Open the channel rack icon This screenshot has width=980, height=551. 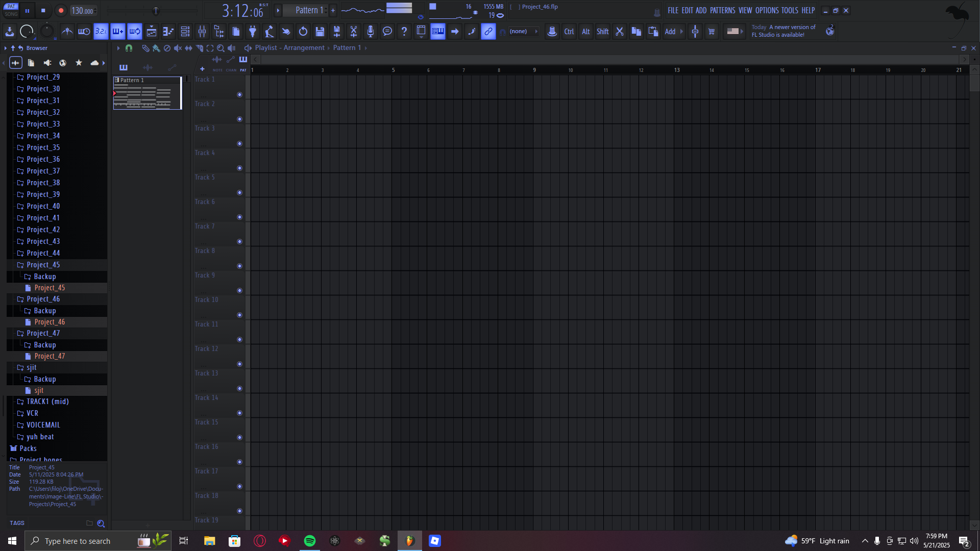185,32
